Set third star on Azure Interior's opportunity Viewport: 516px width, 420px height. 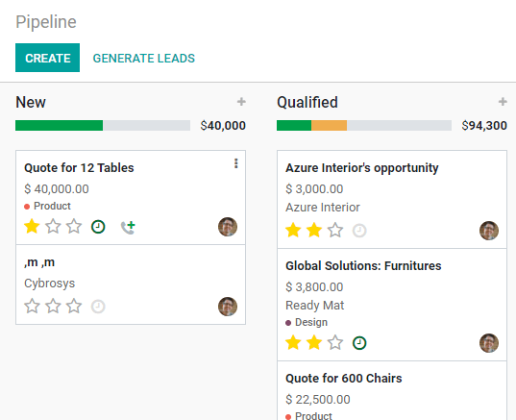[x=335, y=230]
